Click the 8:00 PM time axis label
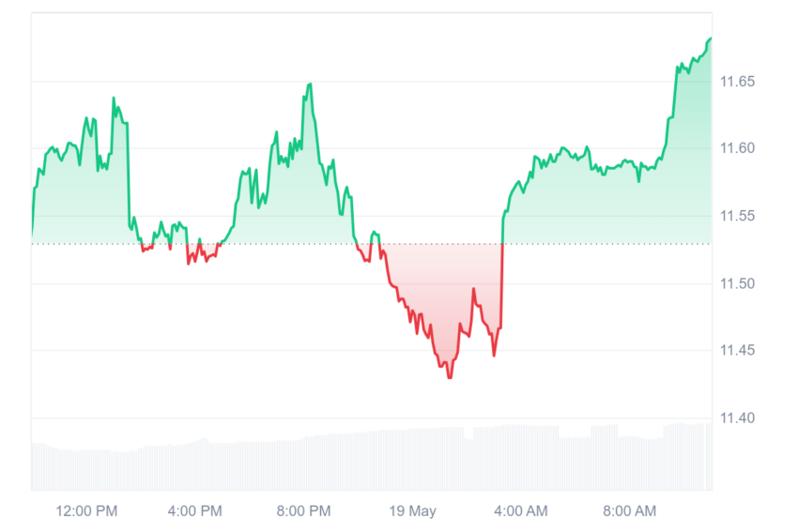This screenshot has width=798, height=532. click(304, 510)
